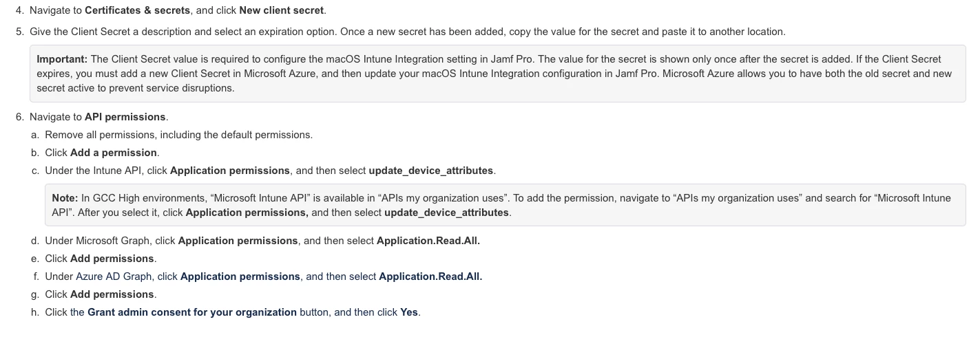
Task: Click 'Application permissions' link in step f
Action: click(x=240, y=276)
